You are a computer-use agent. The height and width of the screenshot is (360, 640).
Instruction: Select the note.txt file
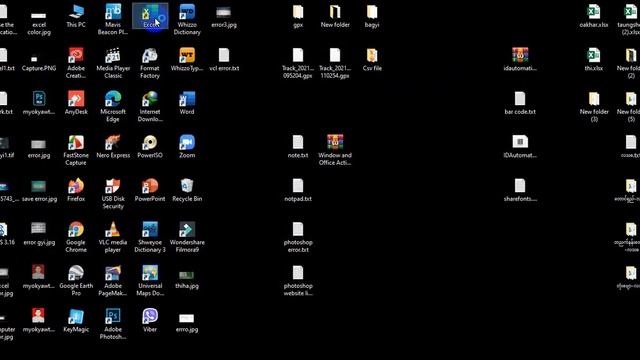(298, 147)
